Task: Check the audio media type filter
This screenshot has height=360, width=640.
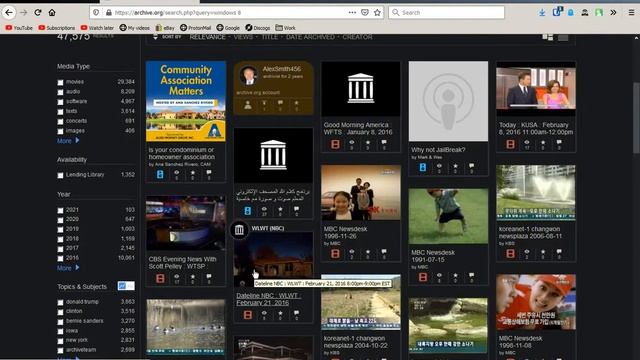Action: [x=60, y=92]
